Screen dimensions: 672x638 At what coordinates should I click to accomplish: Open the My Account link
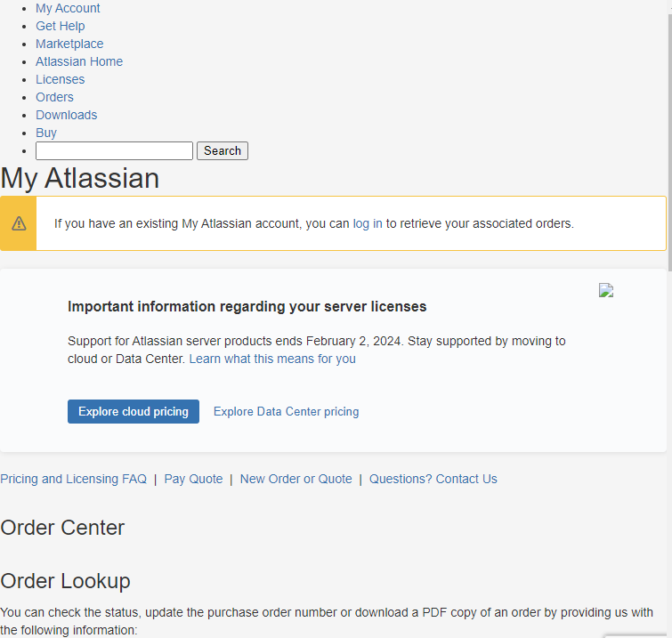pyautogui.click(x=68, y=8)
